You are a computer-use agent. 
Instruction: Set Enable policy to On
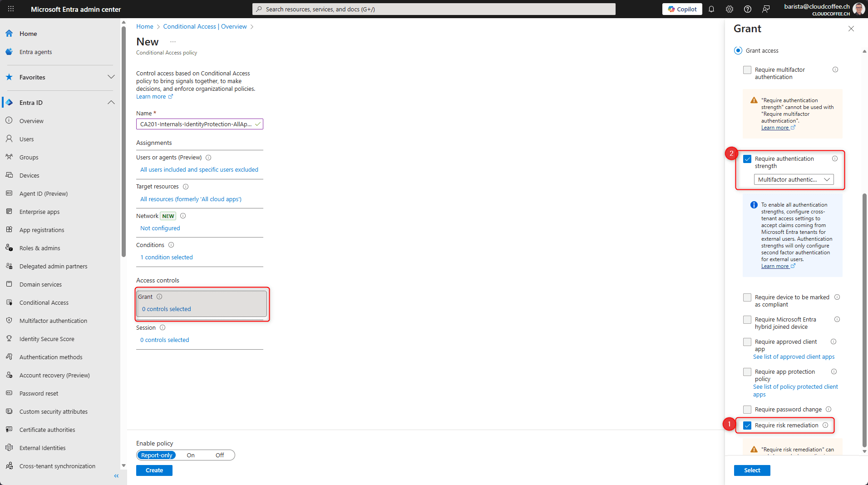(x=190, y=455)
